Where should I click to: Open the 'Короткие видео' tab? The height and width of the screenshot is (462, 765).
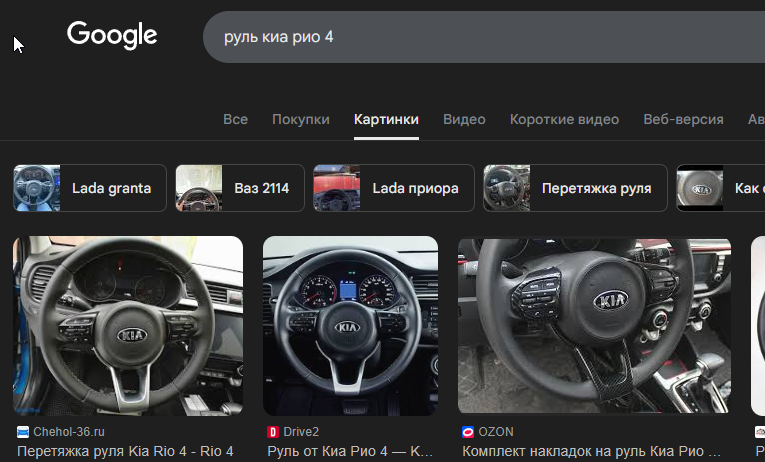564,120
